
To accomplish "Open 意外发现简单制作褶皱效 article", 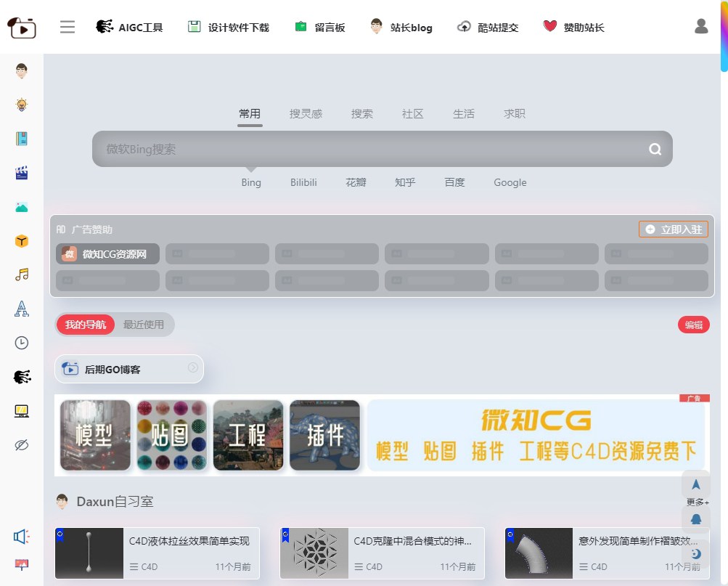I will click(608, 553).
